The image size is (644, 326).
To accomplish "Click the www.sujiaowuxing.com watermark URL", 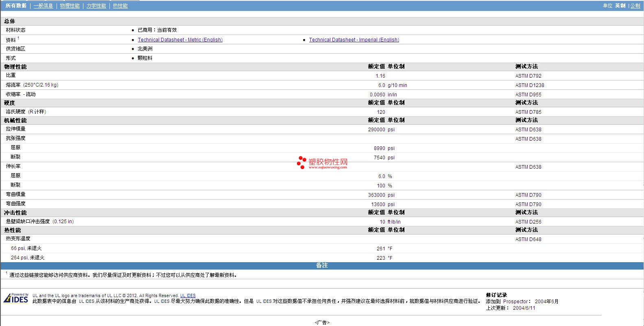I will tap(327, 167).
